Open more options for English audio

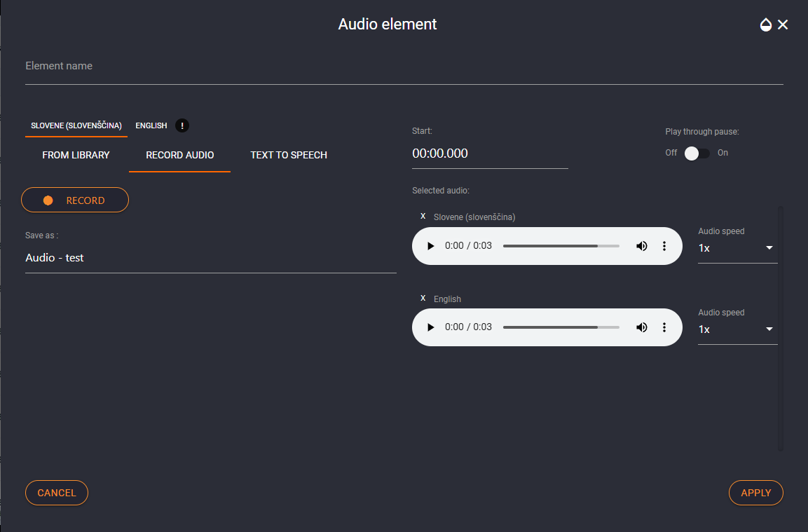click(664, 327)
